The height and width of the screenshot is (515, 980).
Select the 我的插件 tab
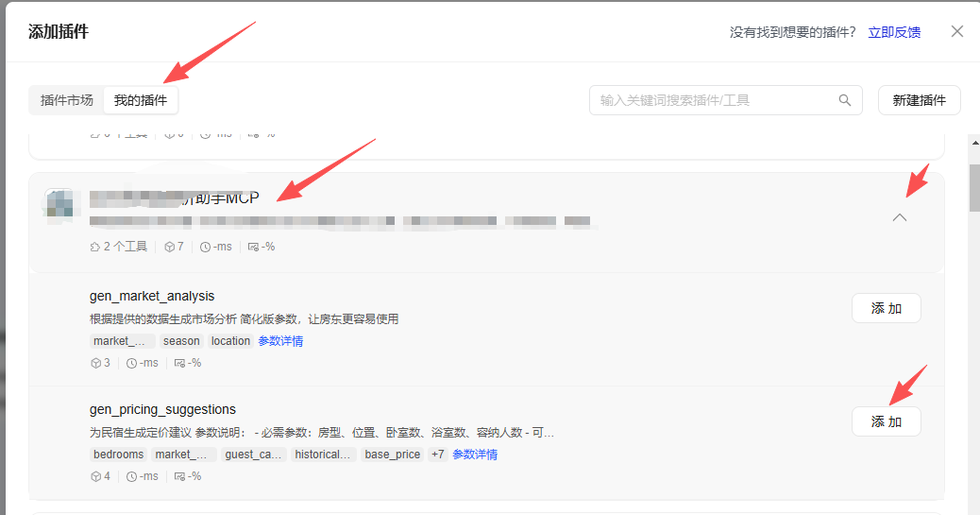tap(141, 100)
